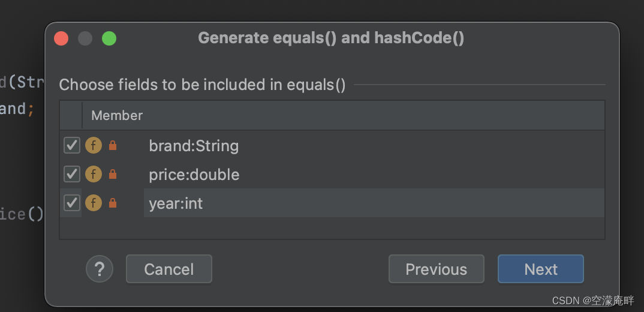Close the dialog with the red button

tap(61, 38)
